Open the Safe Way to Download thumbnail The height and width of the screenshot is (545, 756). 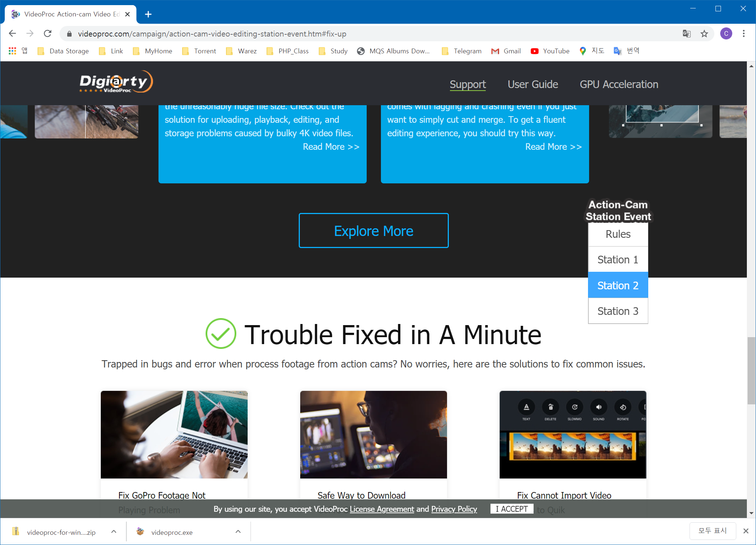coord(373,434)
